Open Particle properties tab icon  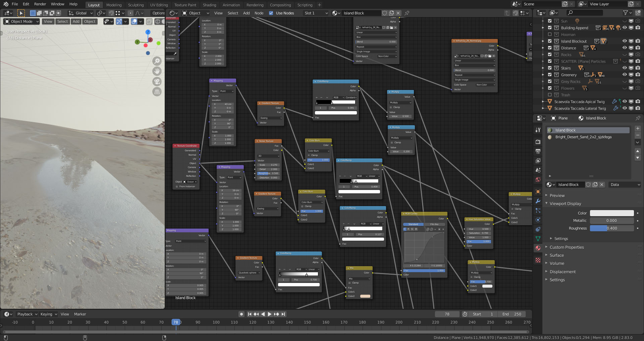[538, 210]
